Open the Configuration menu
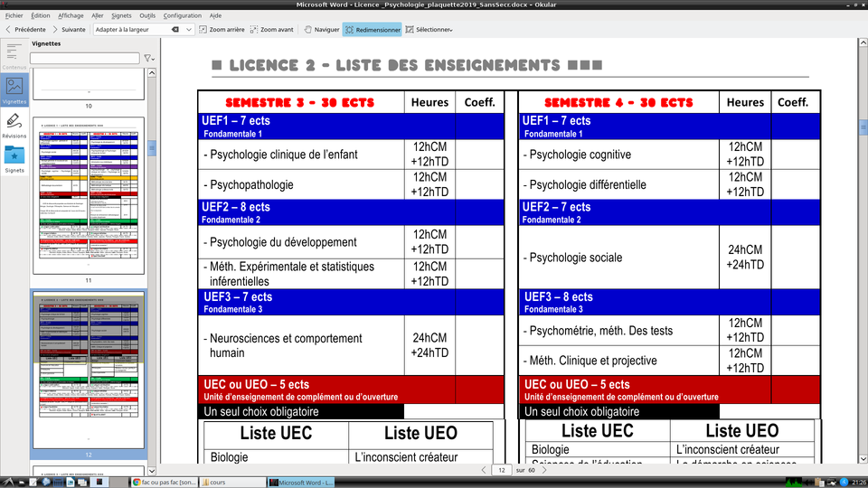The image size is (868, 488). pos(182,15)
